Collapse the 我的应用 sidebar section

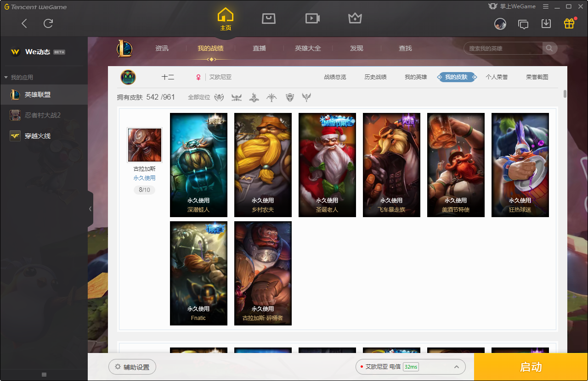pos(6,78)
